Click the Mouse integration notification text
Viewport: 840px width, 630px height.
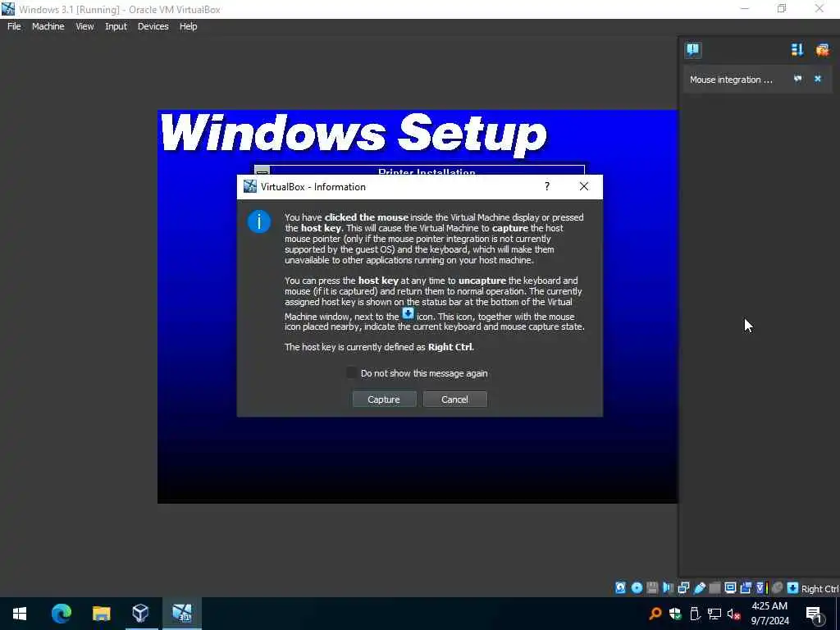pos(731,80)
